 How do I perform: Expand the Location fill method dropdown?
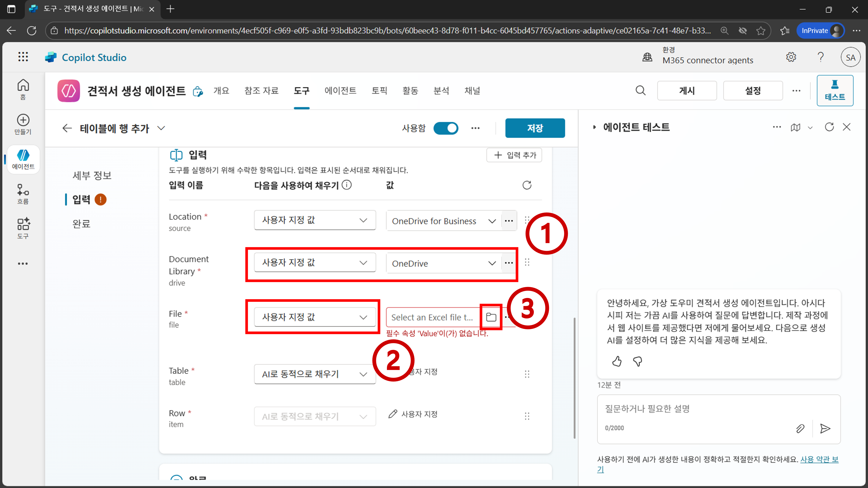(x=315, y=220)
